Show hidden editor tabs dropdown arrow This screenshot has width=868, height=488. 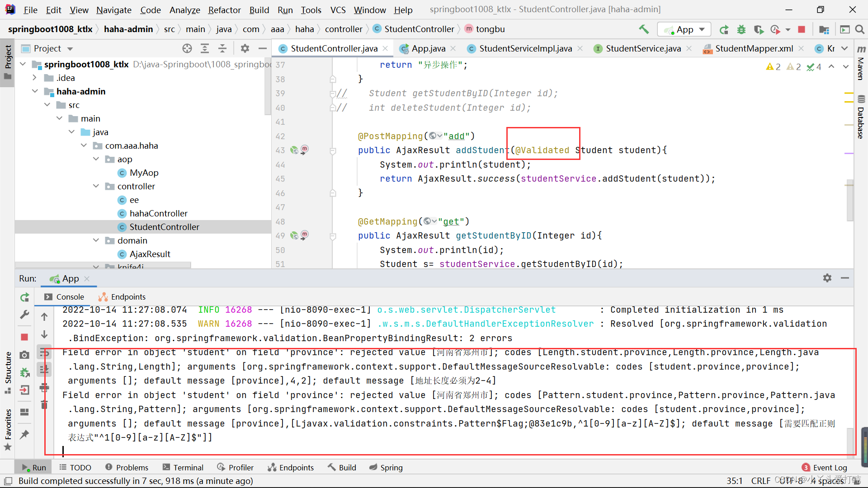click(844, 48)
